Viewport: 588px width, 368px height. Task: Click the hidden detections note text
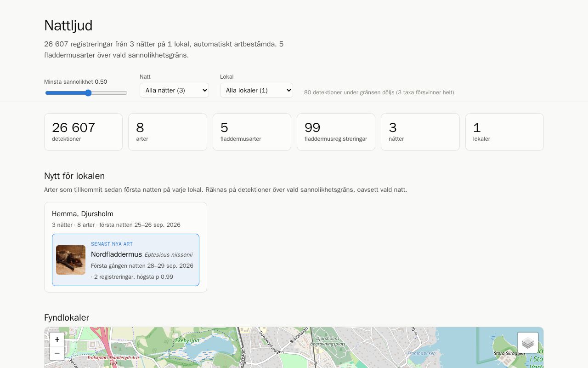tap(380, 92)
